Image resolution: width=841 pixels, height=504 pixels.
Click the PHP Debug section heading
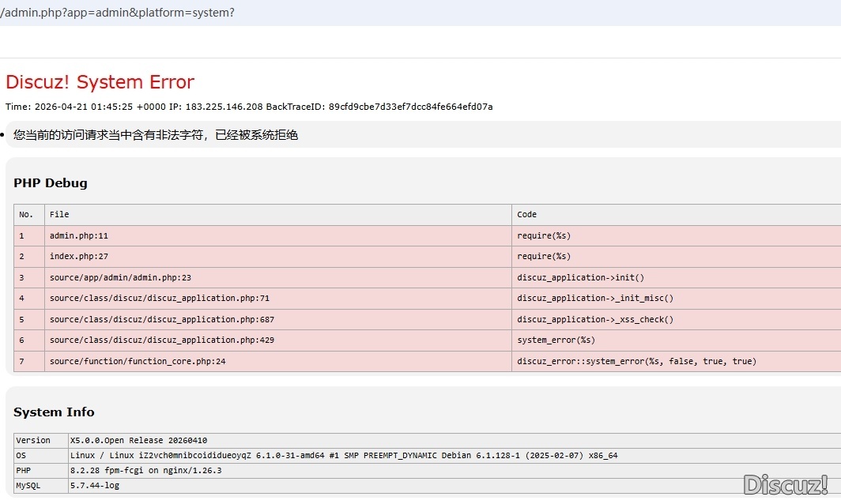(x=51, y=182)
